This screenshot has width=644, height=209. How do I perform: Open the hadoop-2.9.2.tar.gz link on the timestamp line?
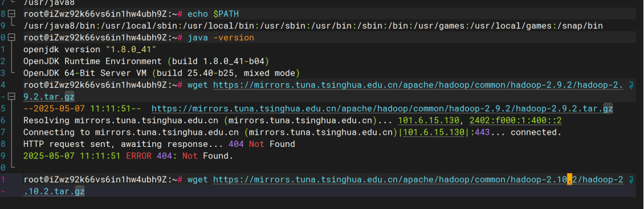pyautogui.click(x=382, y=109)
